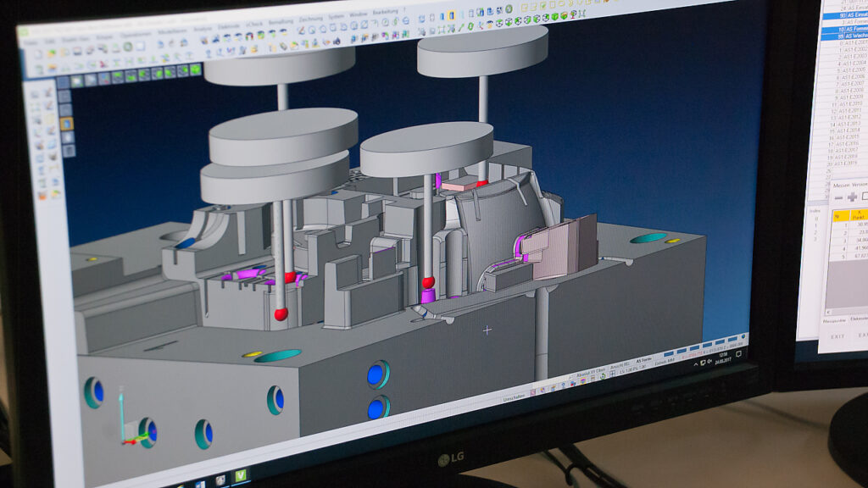Click the Ansicht REL status entry
868x488 pixels.
[x=620, y=366]
